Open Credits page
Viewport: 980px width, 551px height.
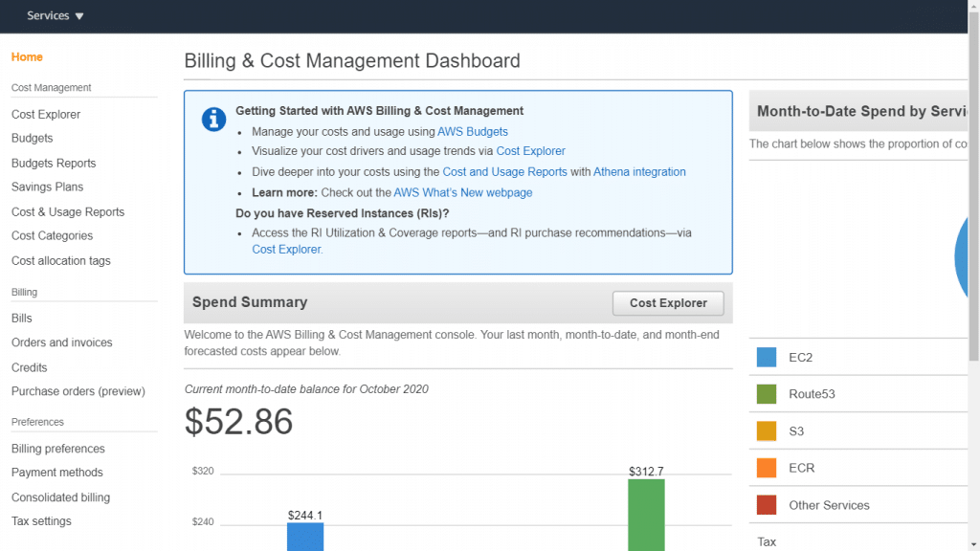pos(29,367)
